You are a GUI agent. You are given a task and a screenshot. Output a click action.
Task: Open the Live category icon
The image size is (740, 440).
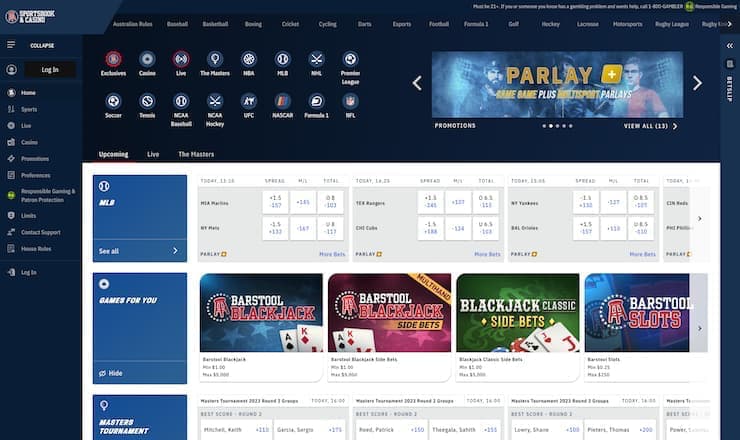click(181, 59)
